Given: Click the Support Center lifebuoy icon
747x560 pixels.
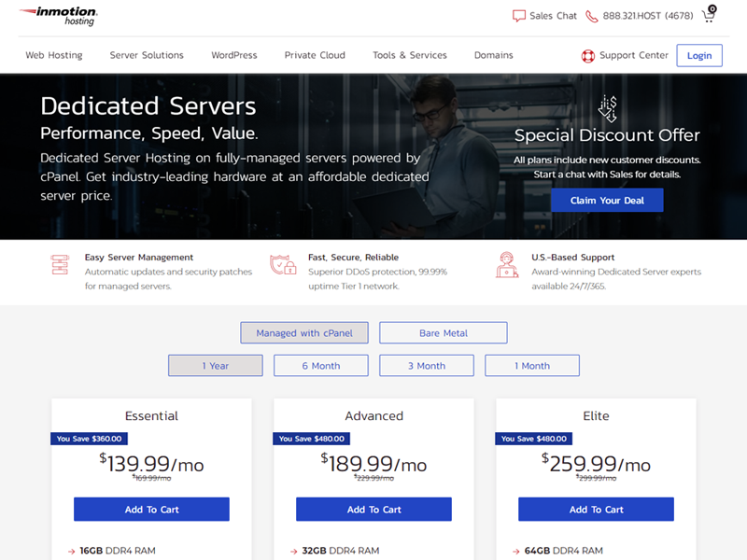Looking at the screenshot, I should [x=588, y=56].
